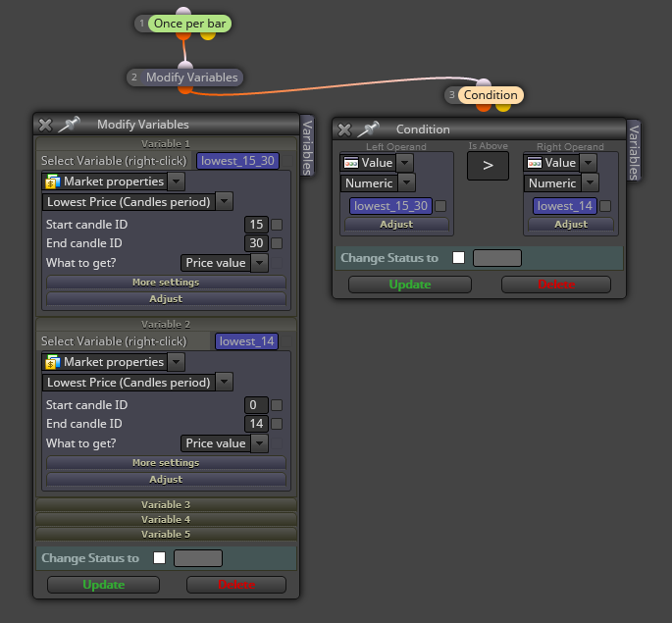Enable Change Status to checkbox in Condition panel
Screen dimensions: 672x623
(x=458, y=257)
